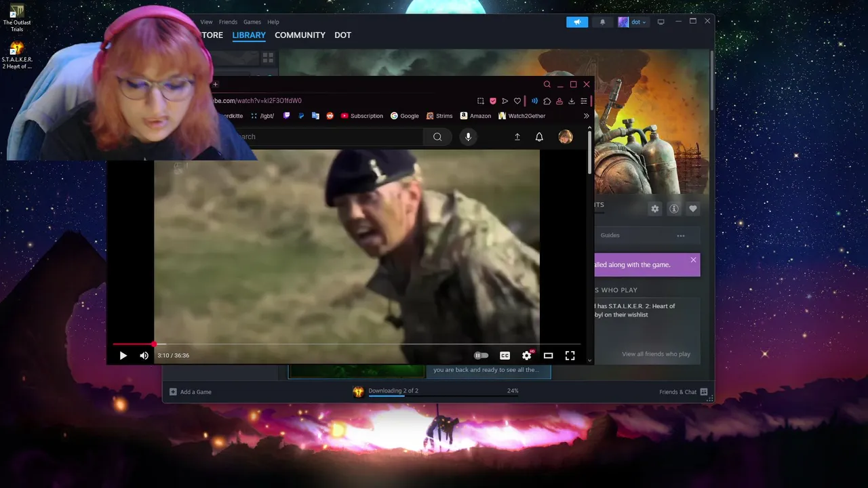Switch to Steam COMMUNITY tab
The width and height of the screenshot is (868, 488).
pos(300,35)
